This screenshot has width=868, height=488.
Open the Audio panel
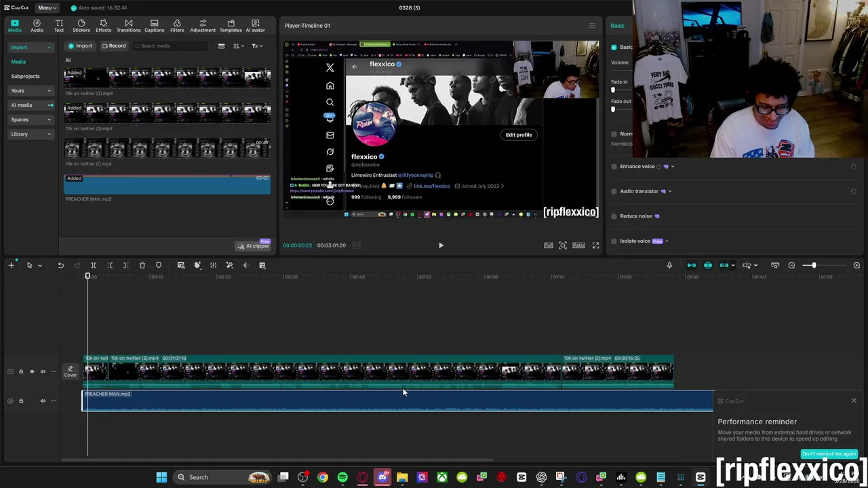pos(37,26)
